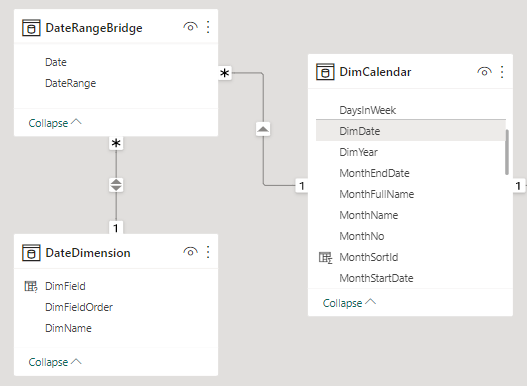Click the DimCalendar field list scrollbar

[507, 152]
